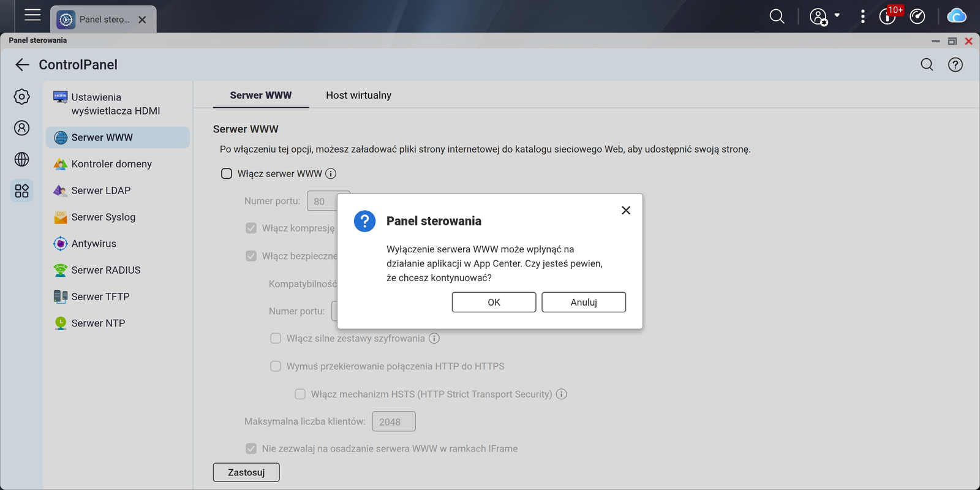This screenshot has height=490, width=980.
Task: Open the system settings gear sidebar icon
Action: 21,97
